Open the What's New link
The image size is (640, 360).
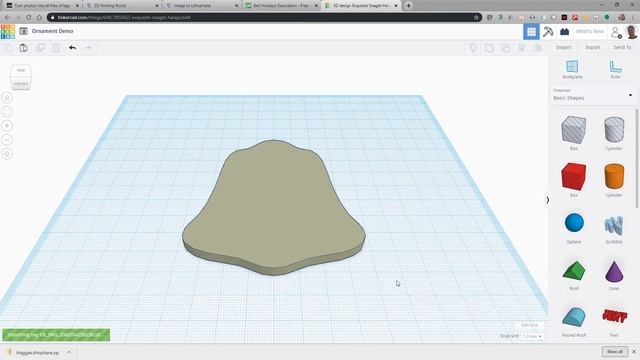tap(589, 31)
